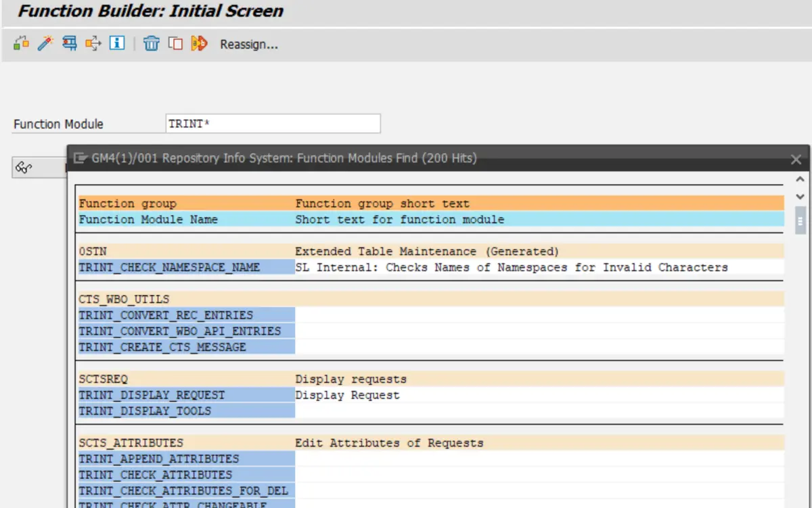Click the scroll-up arrow of the hit list

point(800,179)
